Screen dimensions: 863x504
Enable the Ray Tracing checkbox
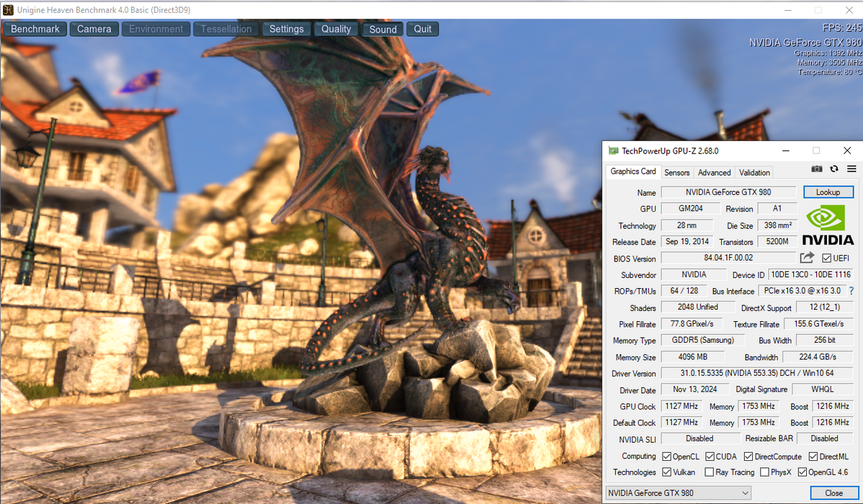coord(710,472)
